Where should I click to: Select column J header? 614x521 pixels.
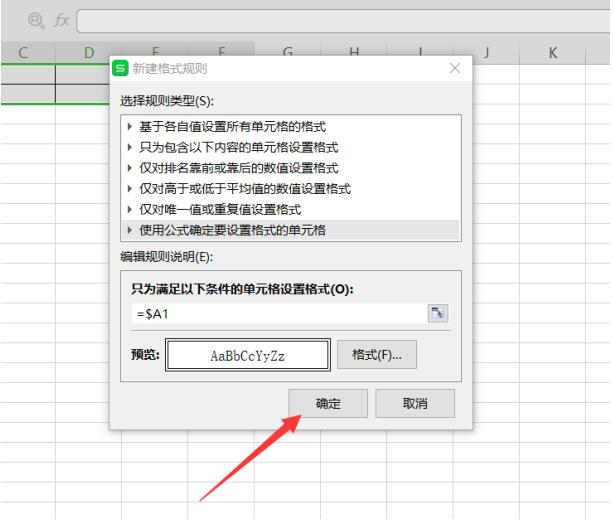click(x=486, y=52)
